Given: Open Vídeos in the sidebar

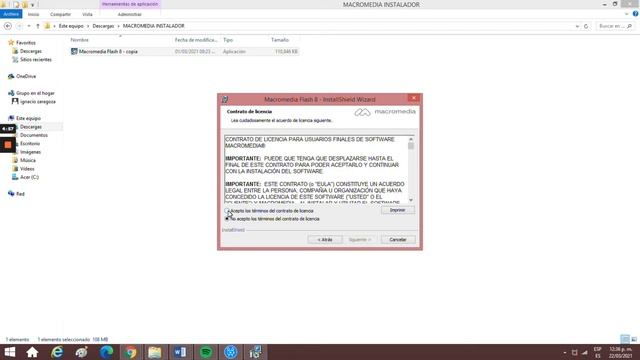Looking at the screenshot, I should point(27,169).
